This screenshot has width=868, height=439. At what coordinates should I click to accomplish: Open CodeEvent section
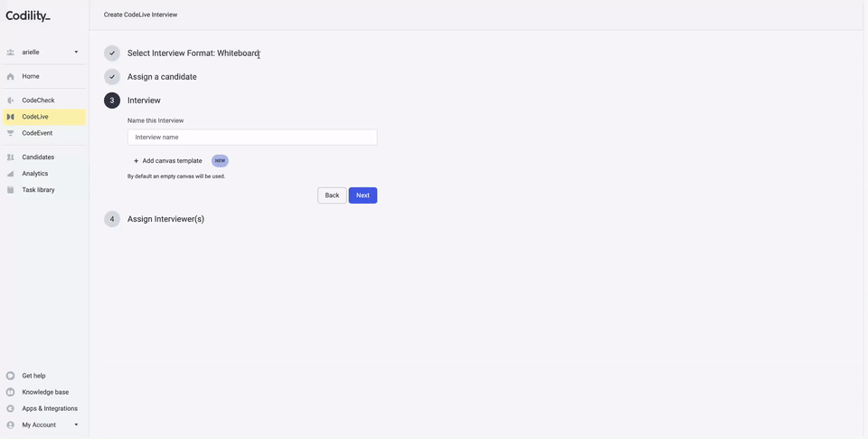(37, 133)
